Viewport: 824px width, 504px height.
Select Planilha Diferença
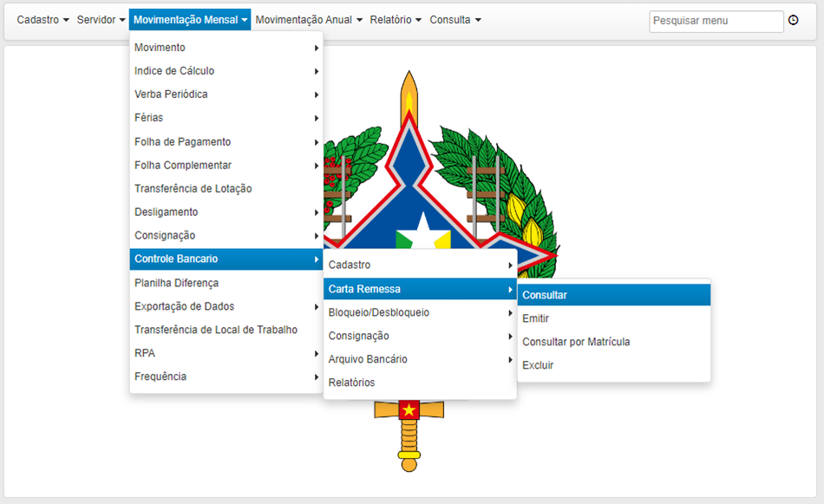pyautogui.click(x=226, y=283)
